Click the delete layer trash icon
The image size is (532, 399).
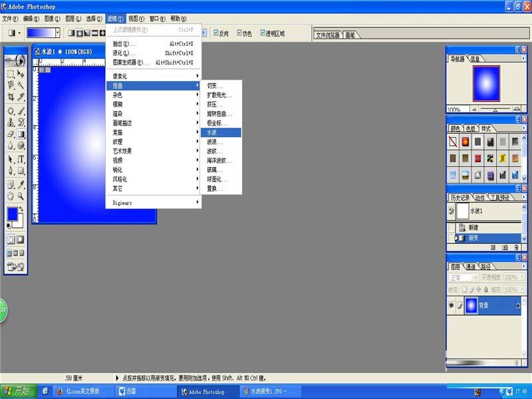(516, 362)
